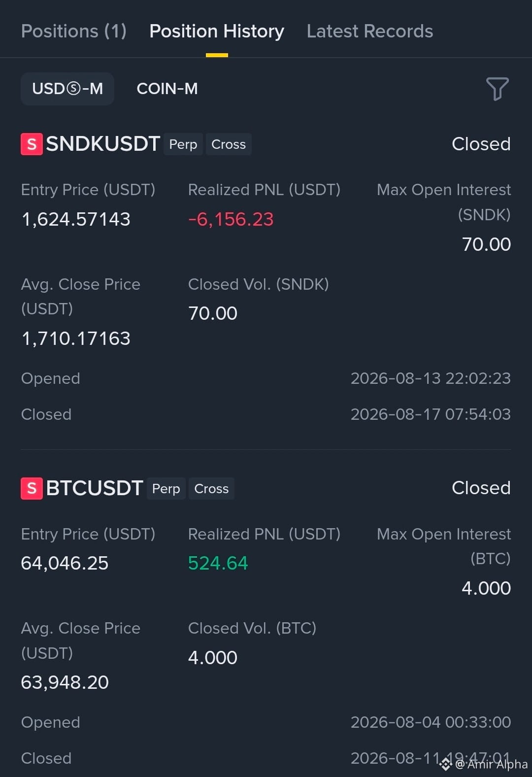This screenshot has height=777, width=532.
Task: Tap the @Amir Alpha watermark text
Action: [491, 764]
